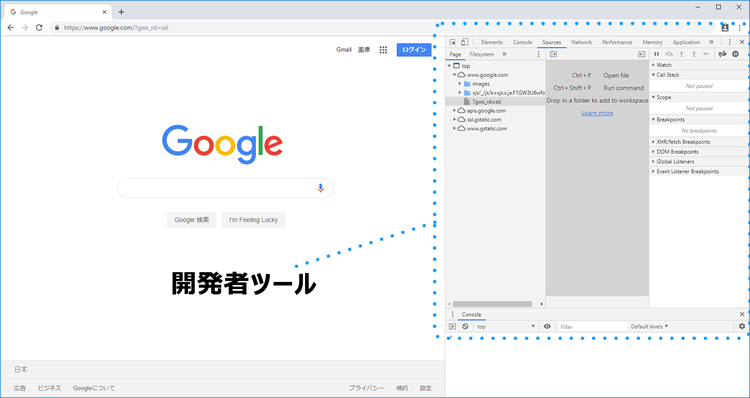
Task: Click the Google apps grid icon
Action: click(x=383, y=50)
